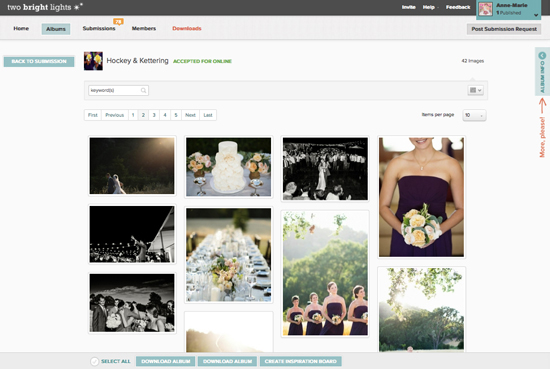Open Anne-Marie's profile avatar

(x=485, y=9)
